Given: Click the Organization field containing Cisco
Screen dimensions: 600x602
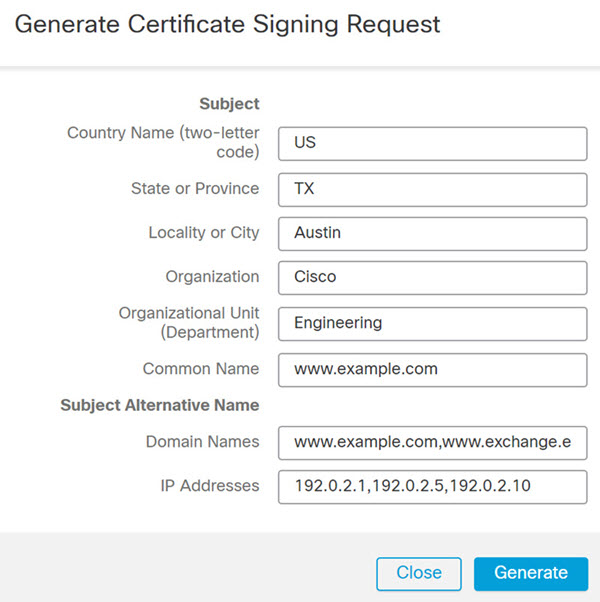Looking at the screenshot, I should (432, 278).
